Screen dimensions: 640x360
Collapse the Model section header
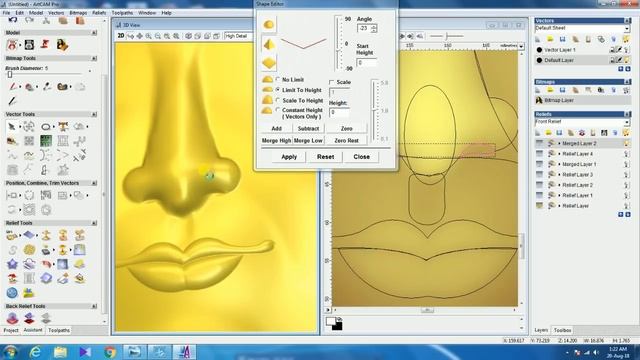(x=94, y=33)
